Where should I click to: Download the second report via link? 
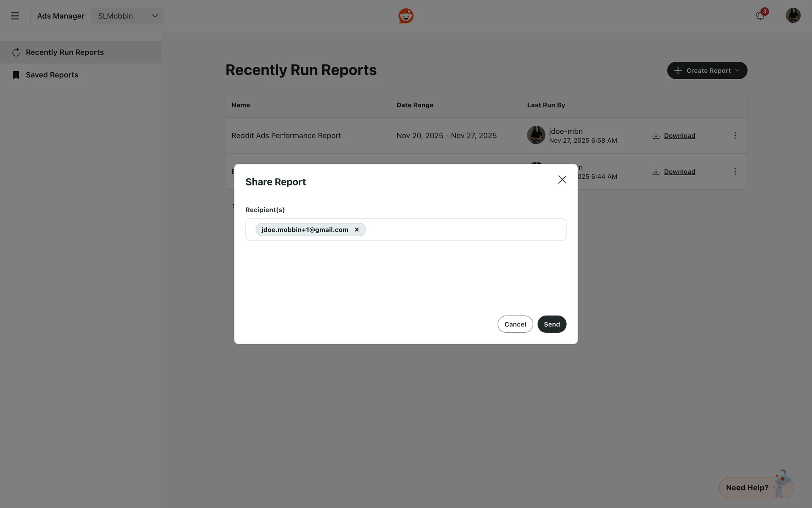click(x=679, y=172)
